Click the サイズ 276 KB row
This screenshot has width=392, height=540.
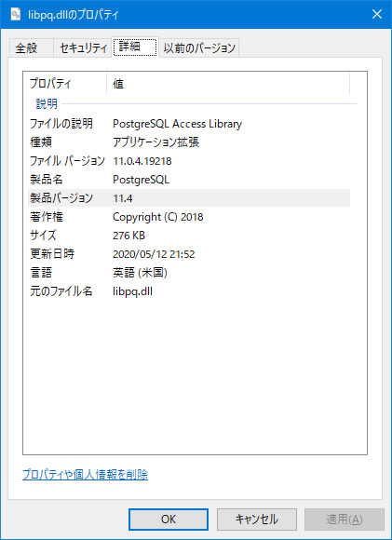coord(189,236)
